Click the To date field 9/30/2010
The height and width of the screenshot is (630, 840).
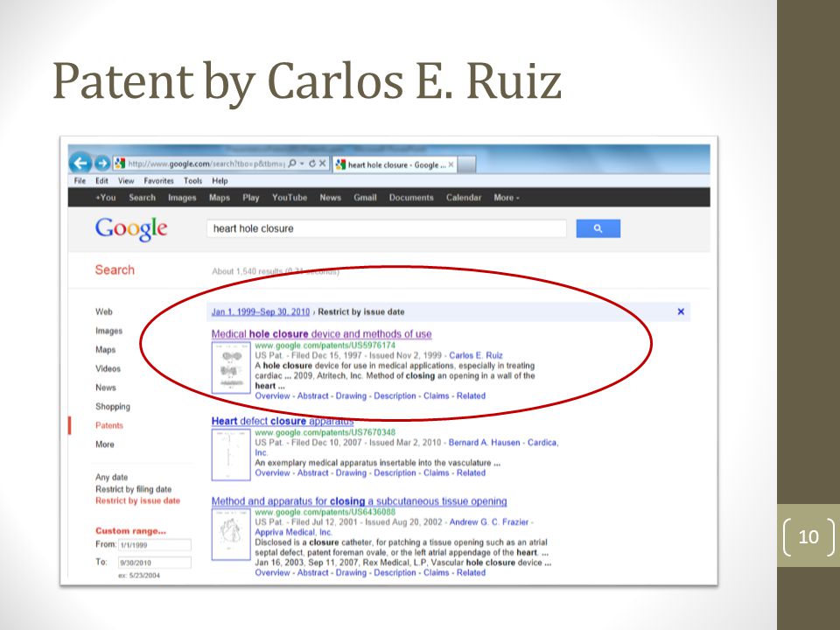(x=154, y=563)
